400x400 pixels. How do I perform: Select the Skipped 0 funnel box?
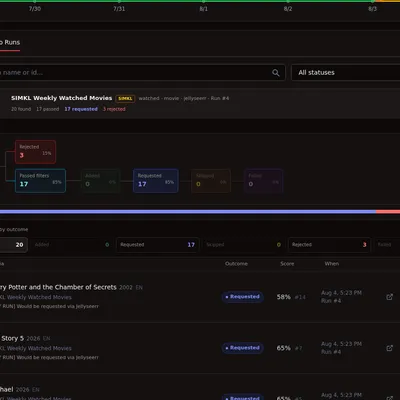pos(211,181)
